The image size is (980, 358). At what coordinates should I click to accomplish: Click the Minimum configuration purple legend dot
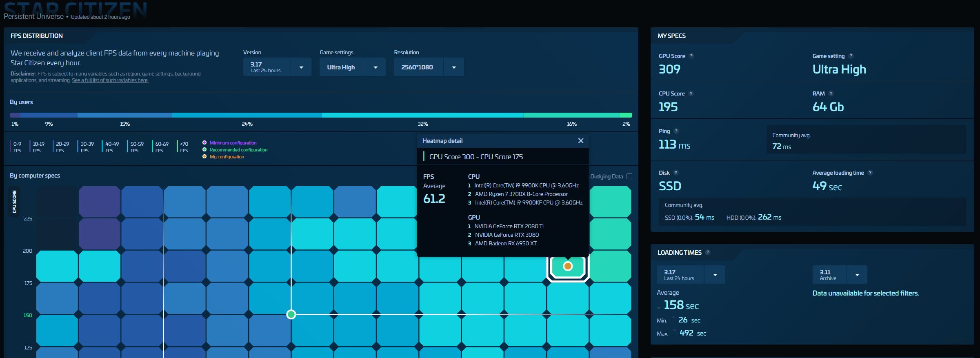204,142
